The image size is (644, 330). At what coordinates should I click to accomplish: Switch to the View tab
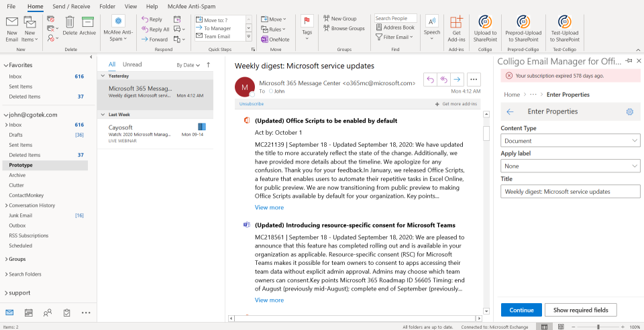point(131,7)
